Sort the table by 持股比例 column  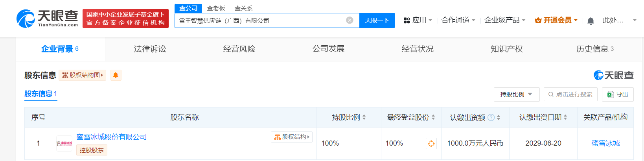(364, 117)
